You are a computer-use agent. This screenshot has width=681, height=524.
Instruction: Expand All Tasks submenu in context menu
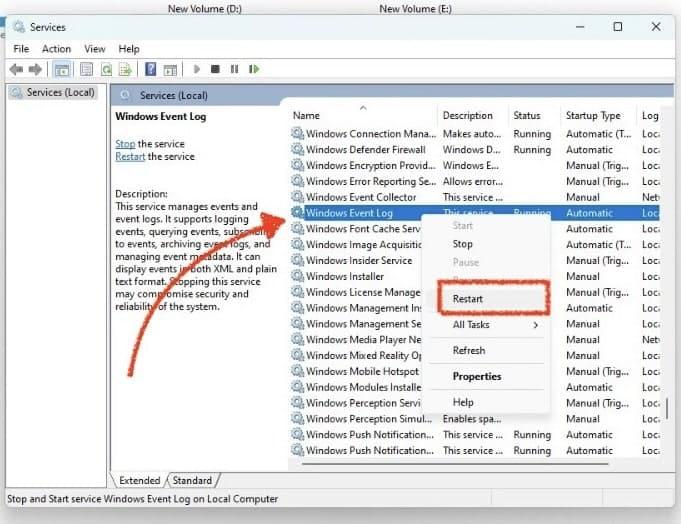pyautogui.click(x=486, y=324)
